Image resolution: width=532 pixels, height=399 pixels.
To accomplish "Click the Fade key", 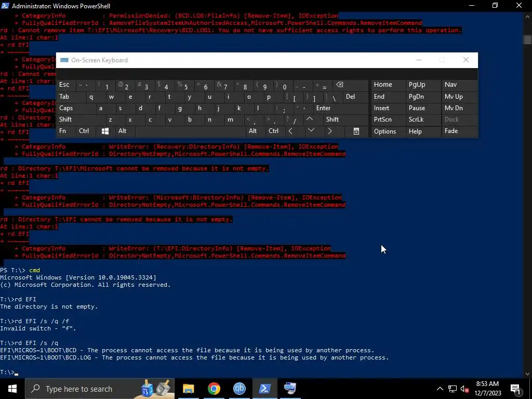I will (x=459, y=131).
